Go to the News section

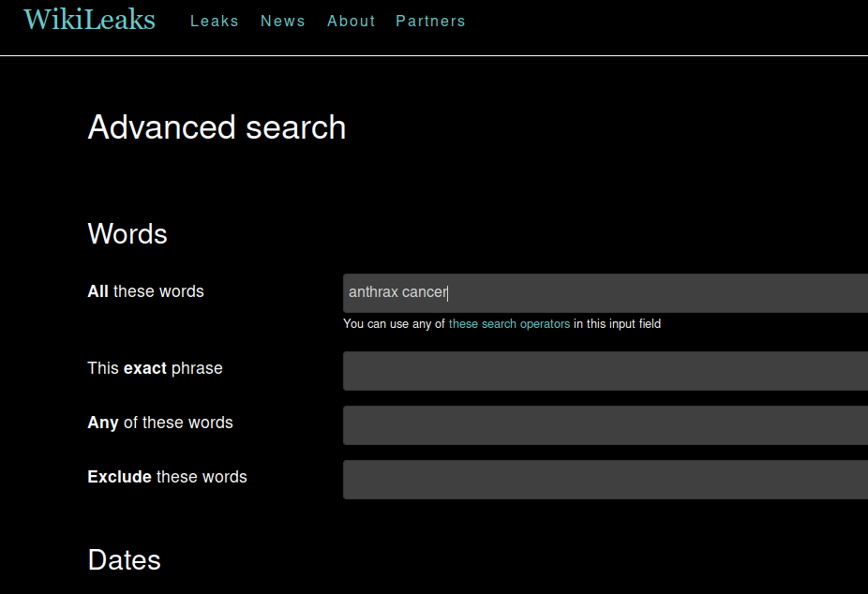(x=283, y=21)
